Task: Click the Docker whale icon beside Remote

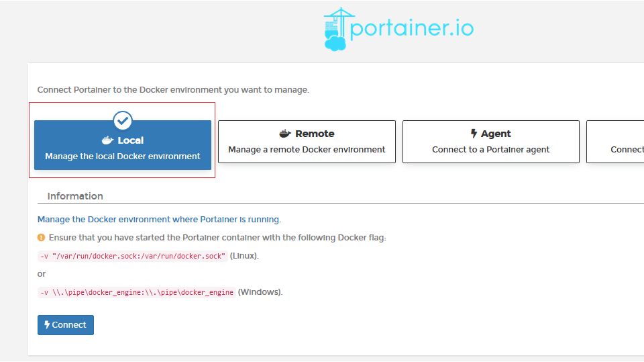Action: coord(285,134)
